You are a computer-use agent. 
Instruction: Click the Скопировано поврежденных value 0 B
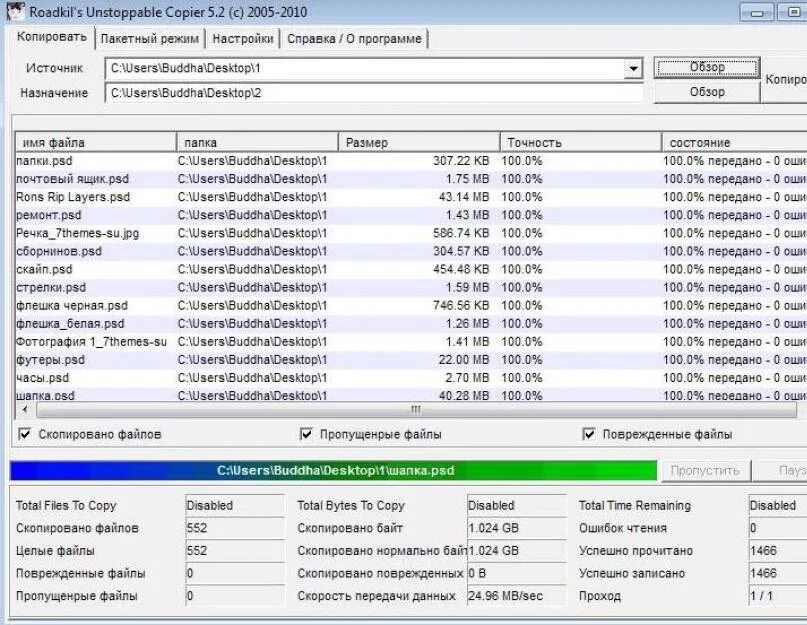(x=516, y=574)
